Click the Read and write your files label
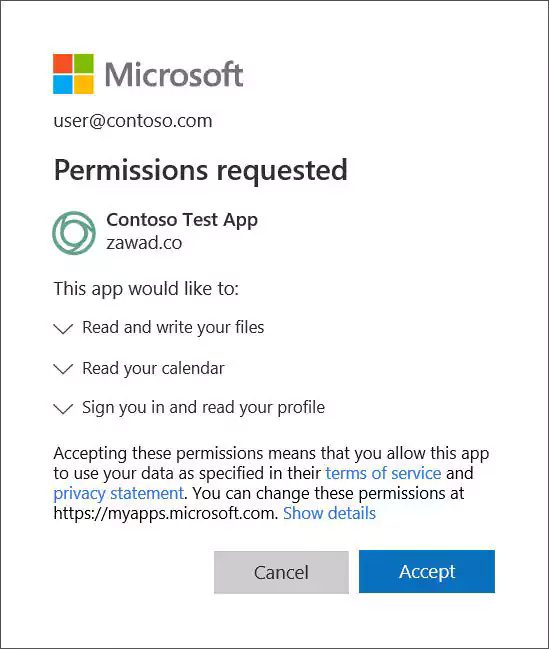The image size is (549, 649). click(173, 327)
